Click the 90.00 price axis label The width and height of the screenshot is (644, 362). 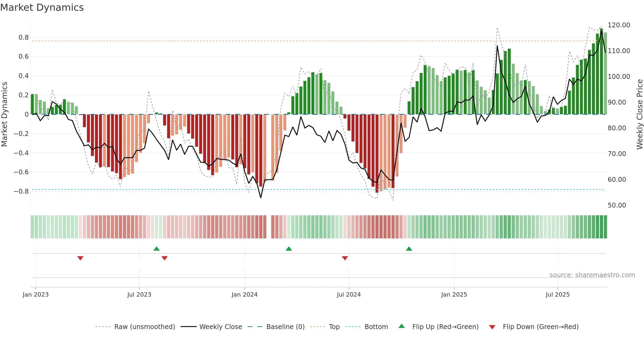[617, 102]
